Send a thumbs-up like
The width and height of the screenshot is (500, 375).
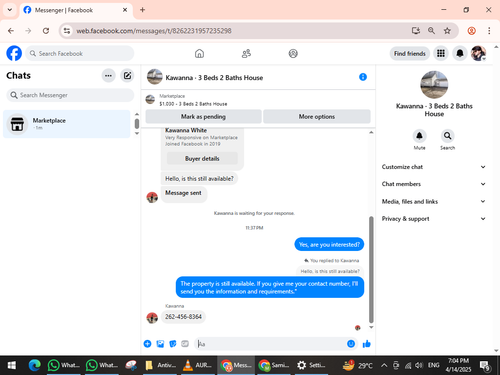367,344
